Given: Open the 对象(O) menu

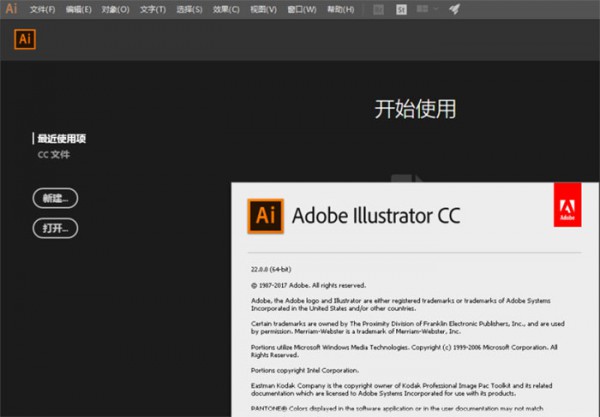Looking at the screenshot, I should 115,10.
